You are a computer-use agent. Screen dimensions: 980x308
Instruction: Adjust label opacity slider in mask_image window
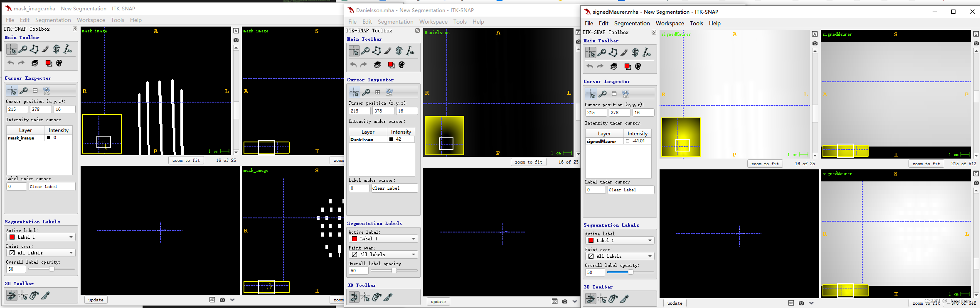[52, 269]
